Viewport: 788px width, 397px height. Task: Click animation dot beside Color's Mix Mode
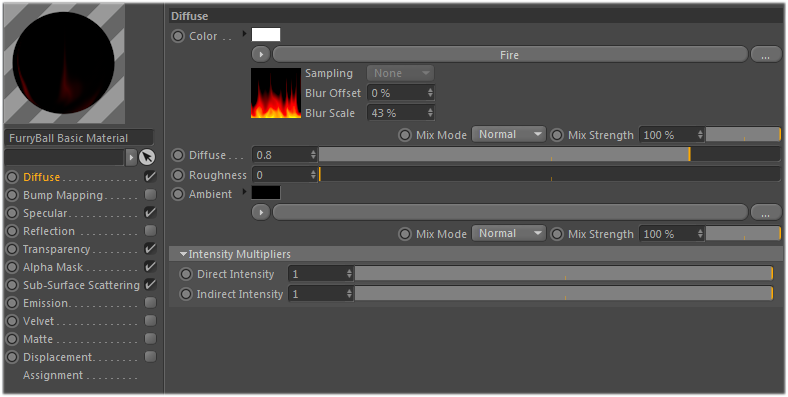pyautogui.click(x=405, y=135)
